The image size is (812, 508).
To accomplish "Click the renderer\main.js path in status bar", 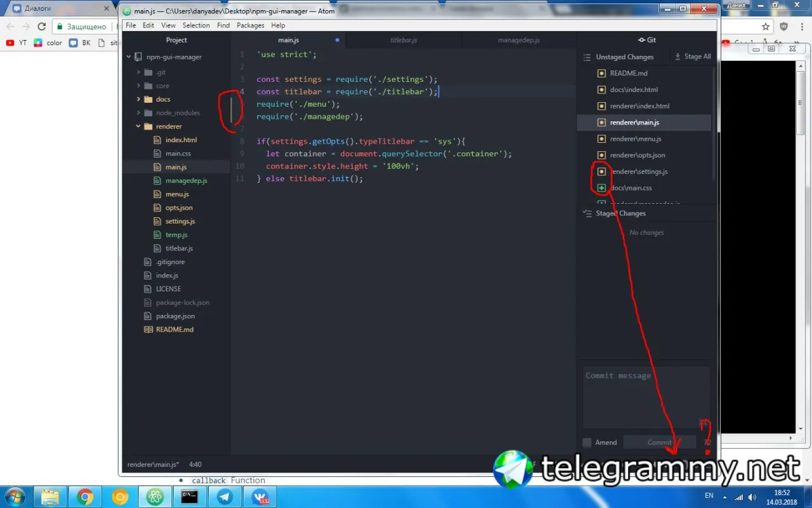I will pyautogui.click(x=154, y=464).
